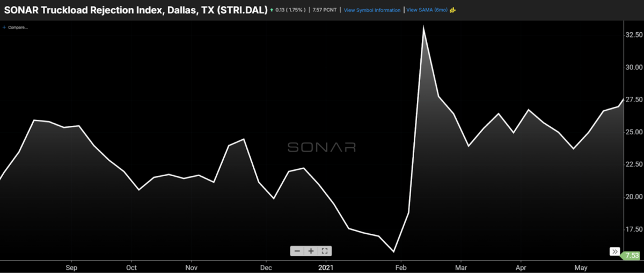Click the February peak on the chart line
The width and height of the screenshot is (644, 273).
pos(424,26)
